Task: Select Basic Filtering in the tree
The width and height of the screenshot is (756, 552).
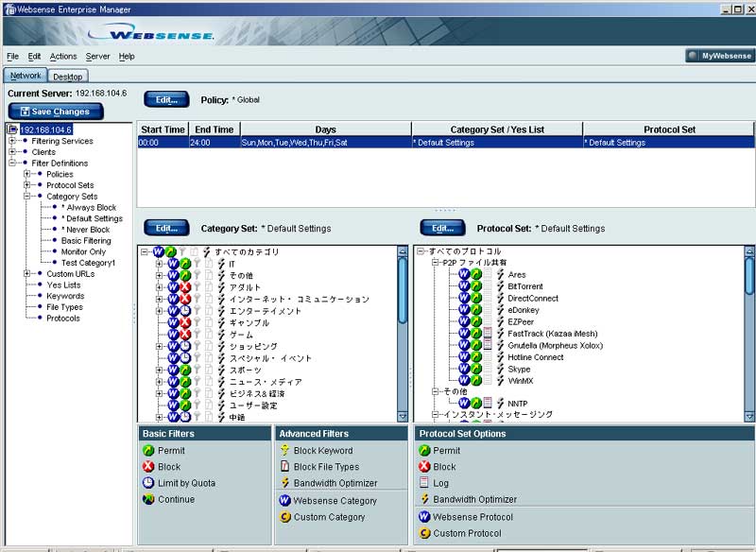Action: [x=86, y=241]
